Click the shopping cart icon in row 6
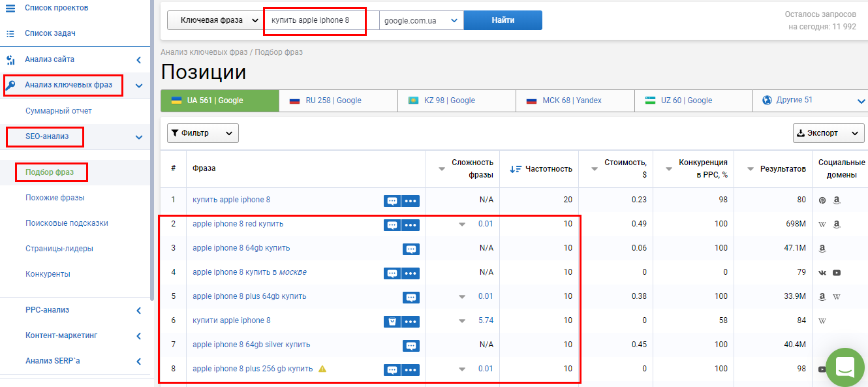 [x=392, y=322]
